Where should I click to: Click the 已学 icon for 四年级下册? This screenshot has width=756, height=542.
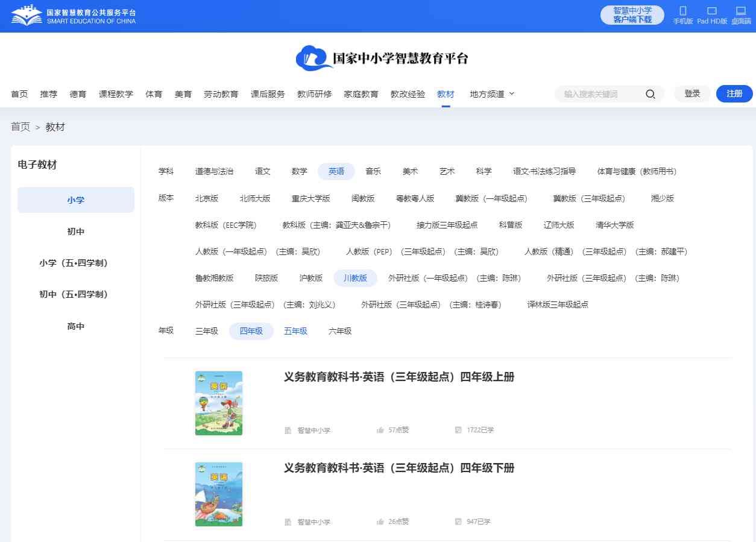click(x=458, y=522)
